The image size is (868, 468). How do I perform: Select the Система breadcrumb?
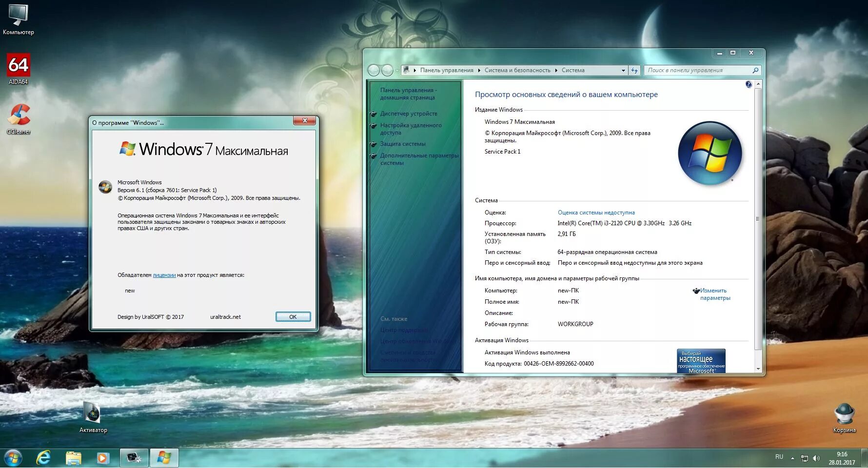(573, 70)
